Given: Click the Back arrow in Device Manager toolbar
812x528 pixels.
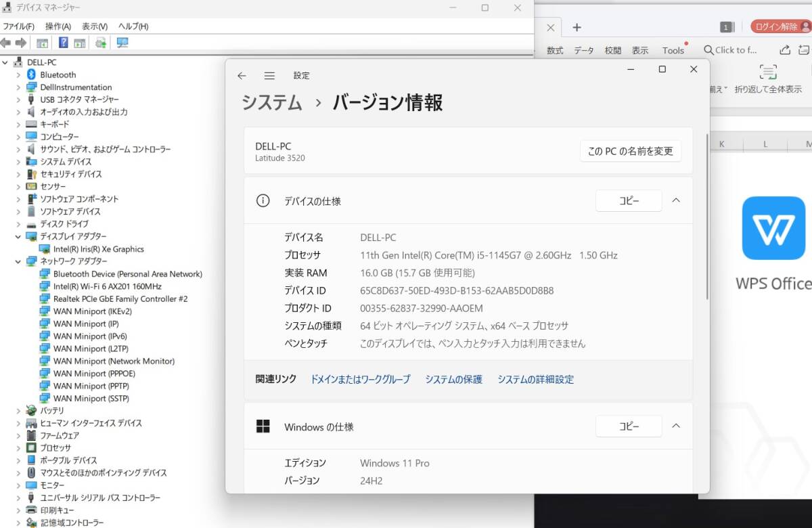Looking at the screenshot, I should 6,43.
